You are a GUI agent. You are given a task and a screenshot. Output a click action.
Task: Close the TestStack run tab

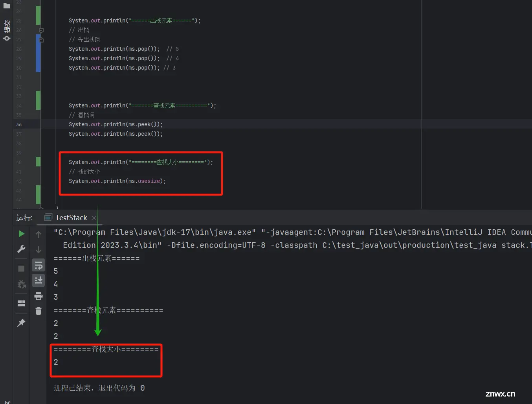[94, 218]
